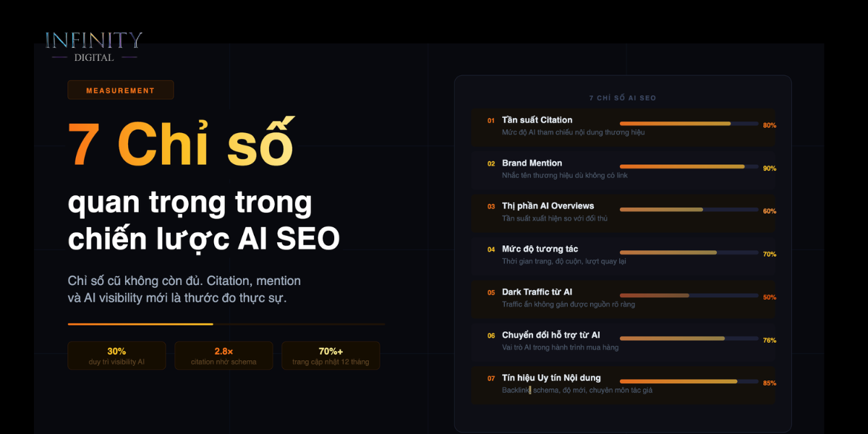Click the 'Chuyển đổi hỗ trợ từ AI' row
868x434 pixels.
[623, 341]
